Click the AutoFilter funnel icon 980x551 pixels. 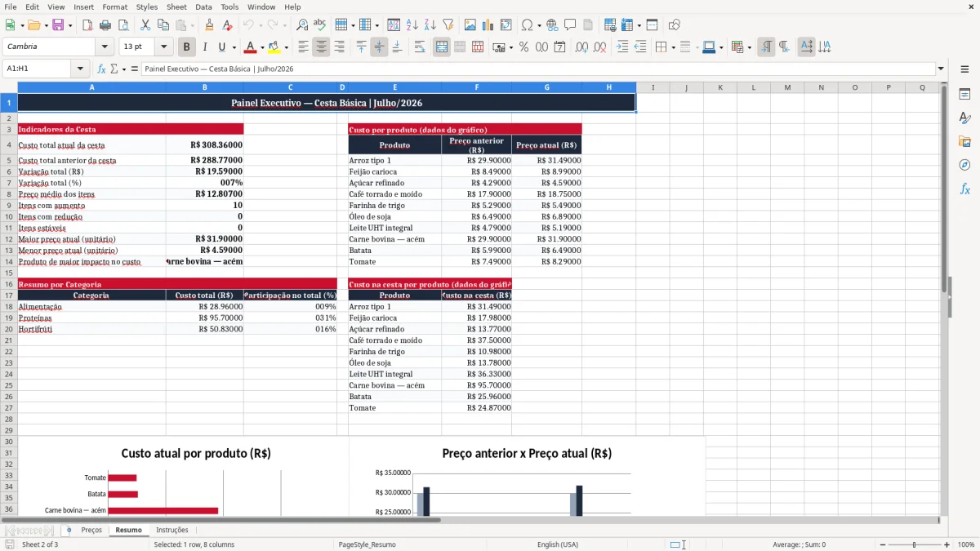pos(448,25)
